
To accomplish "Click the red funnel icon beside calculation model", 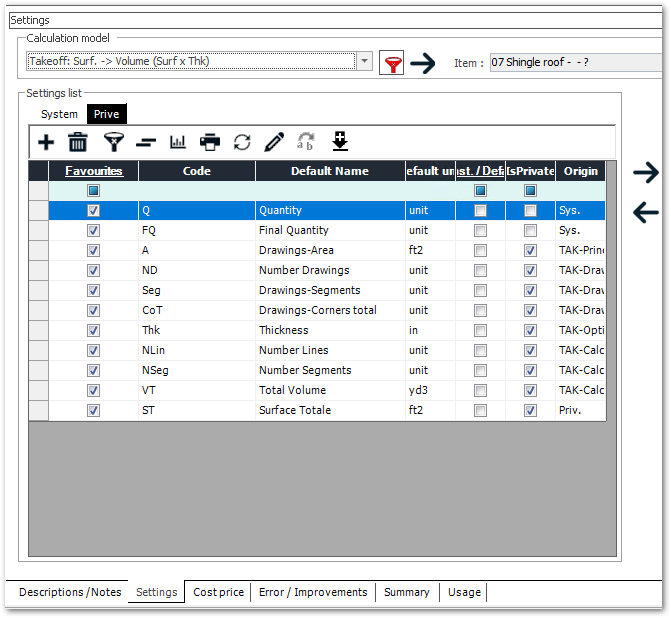I will (394, 63).
